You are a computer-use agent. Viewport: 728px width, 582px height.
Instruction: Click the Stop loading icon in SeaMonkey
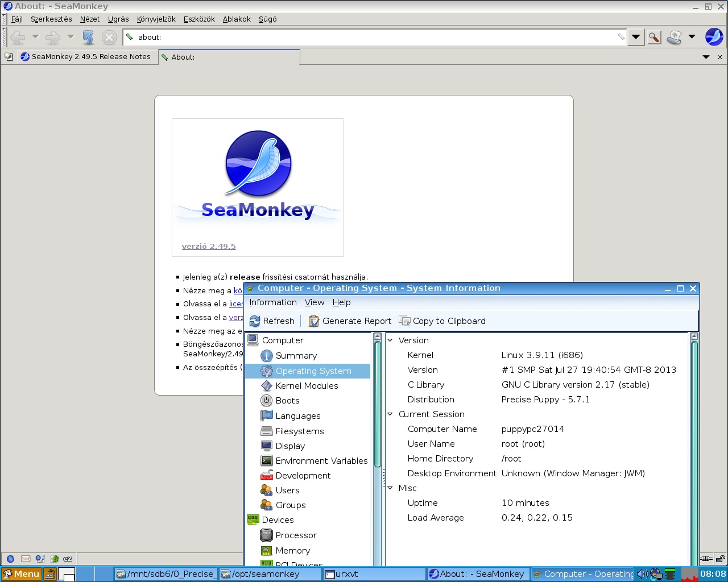[x=109, y=38]
